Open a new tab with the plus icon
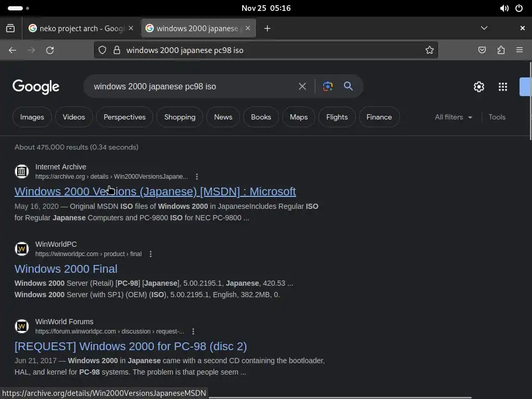Image resolution: width=532 pixels, height=399 pixels. point(268,29)
